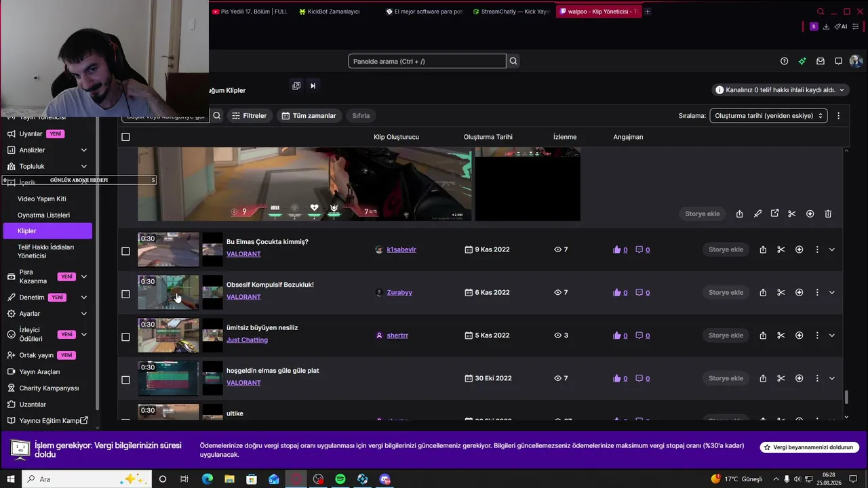Expand the 'Obsesif Kompulsif Bozukluk!' row details
Viewport: 868px width, 488px height.
click(832, 293)
